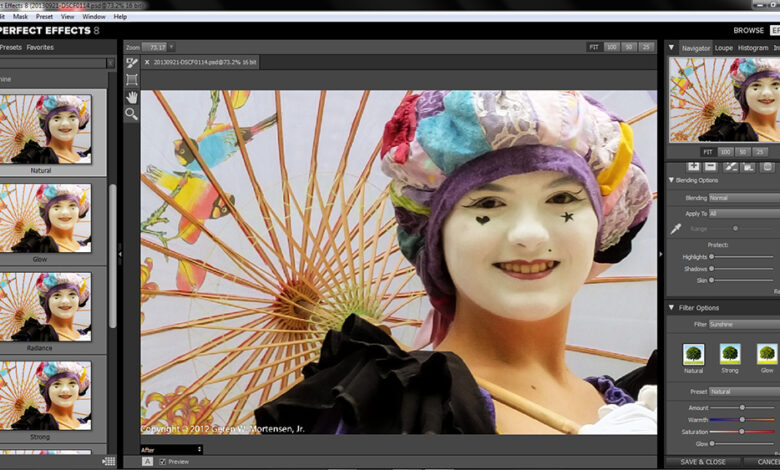Click the preset list scrollbar
Viewport: 780px width, 470px height.
[112, 256]
